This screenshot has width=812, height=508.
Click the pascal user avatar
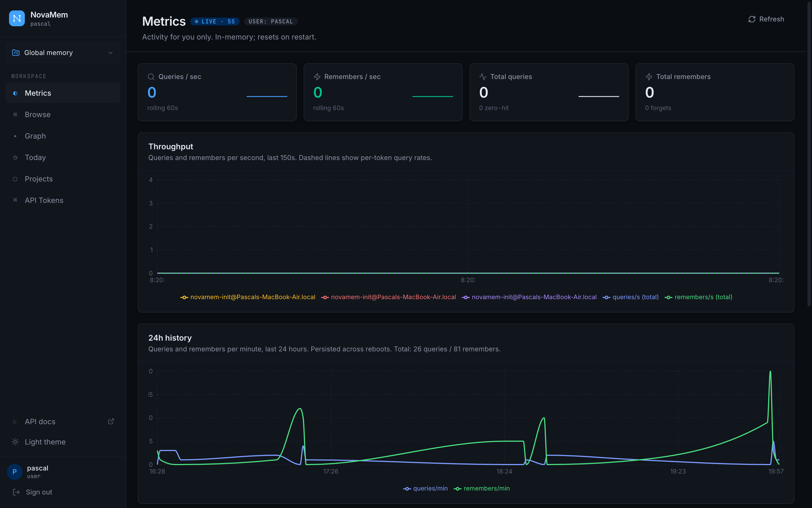point(14,472)
